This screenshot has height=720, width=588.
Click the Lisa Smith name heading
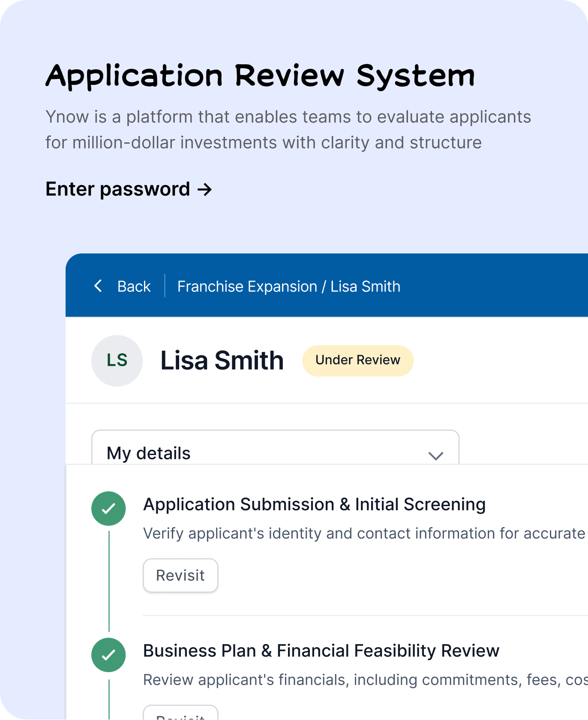(222, 361)
